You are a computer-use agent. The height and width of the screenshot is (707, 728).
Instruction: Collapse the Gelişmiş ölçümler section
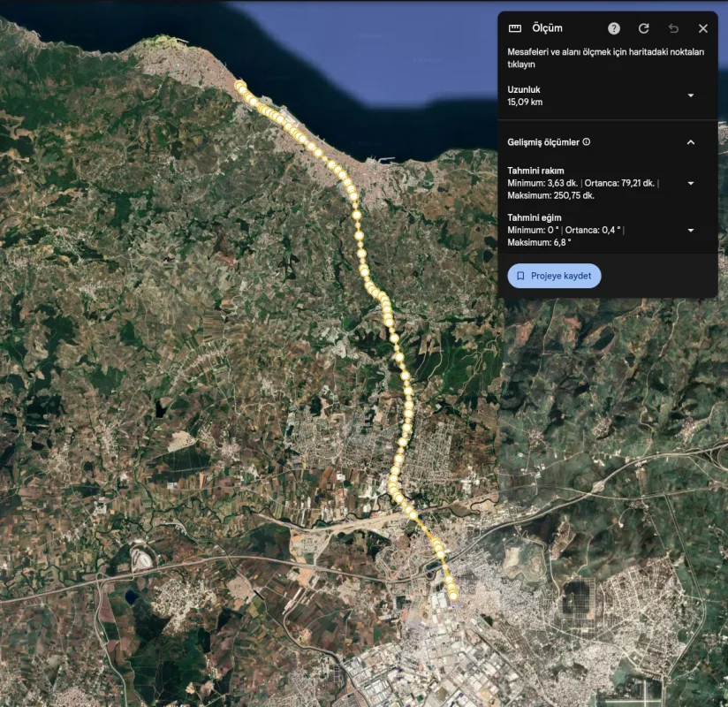(x=691, y=142)
